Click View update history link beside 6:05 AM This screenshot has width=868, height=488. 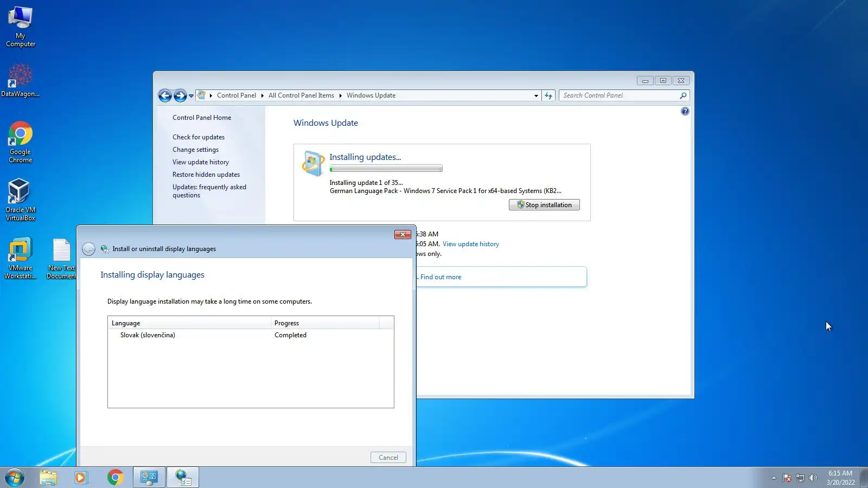471,244
